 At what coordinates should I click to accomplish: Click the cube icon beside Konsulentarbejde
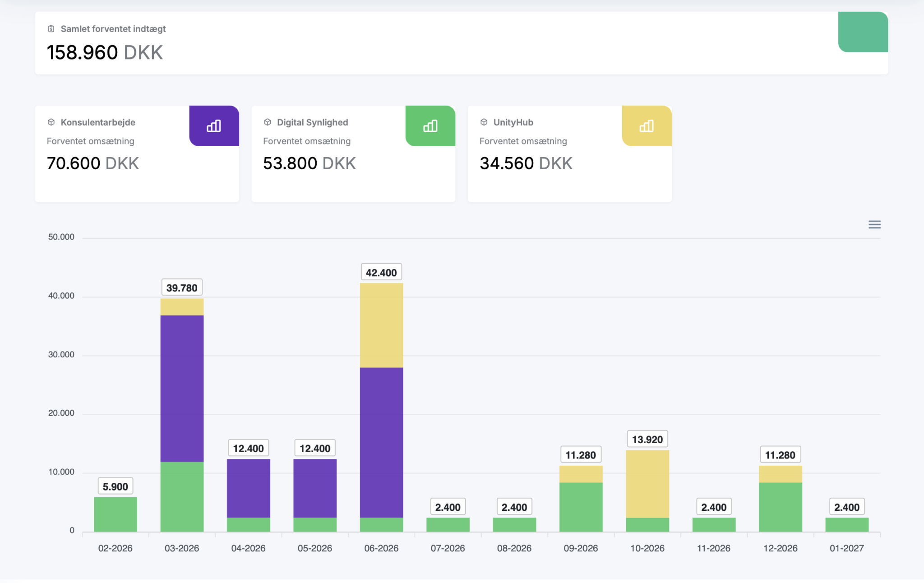(x=51, y=122)
